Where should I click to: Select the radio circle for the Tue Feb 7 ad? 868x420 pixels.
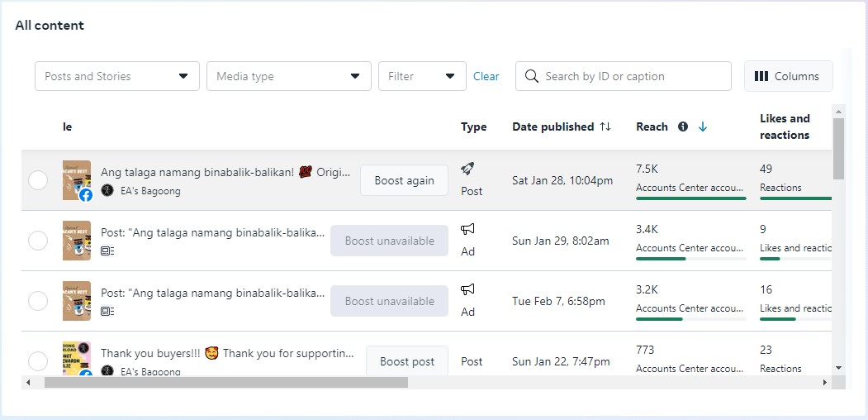coord(38,301)
